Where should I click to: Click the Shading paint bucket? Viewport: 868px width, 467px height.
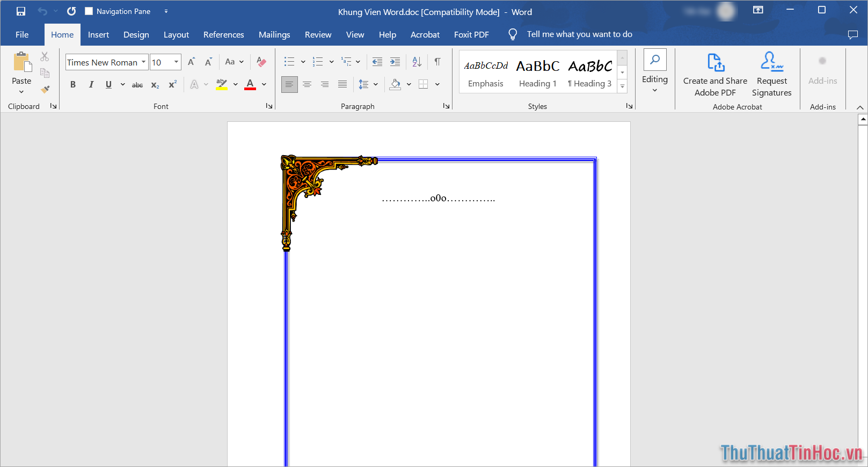coord(396,84)
